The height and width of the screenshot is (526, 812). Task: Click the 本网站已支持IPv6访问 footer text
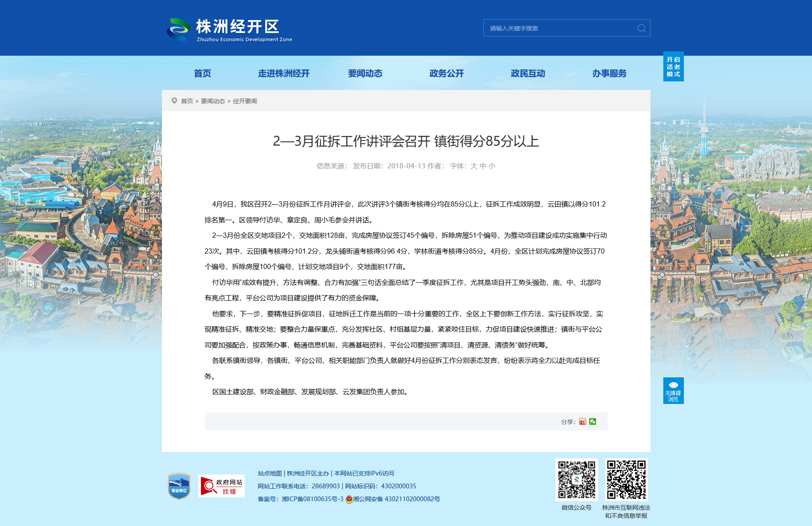[364, 473]
